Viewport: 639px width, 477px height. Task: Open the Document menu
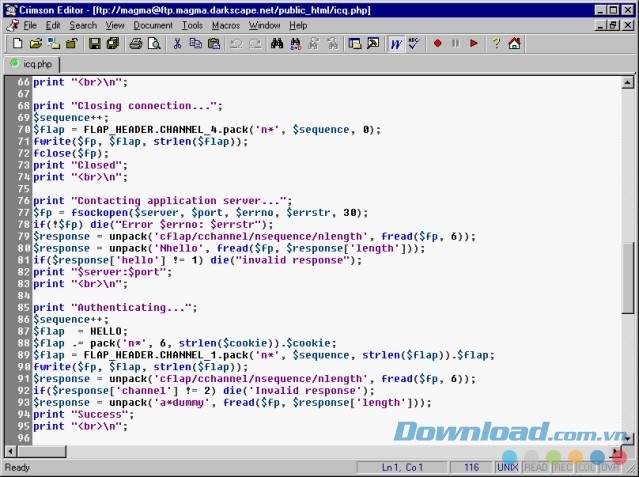[x=153, y=25]
